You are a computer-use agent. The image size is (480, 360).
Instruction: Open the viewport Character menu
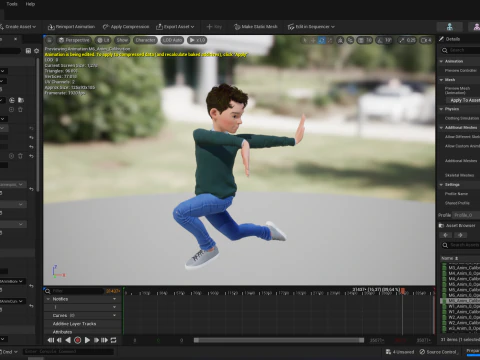coord(145,40)
